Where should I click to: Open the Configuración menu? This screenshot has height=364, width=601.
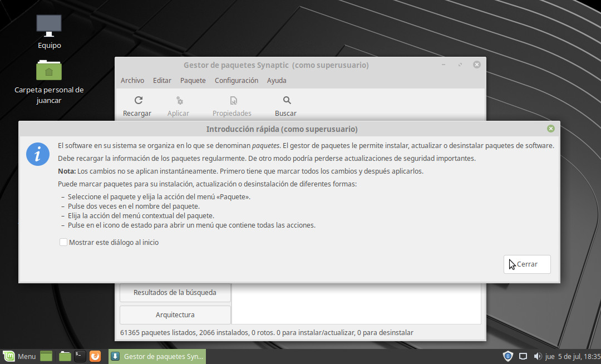pyautogui.click(x=236, y=81)
